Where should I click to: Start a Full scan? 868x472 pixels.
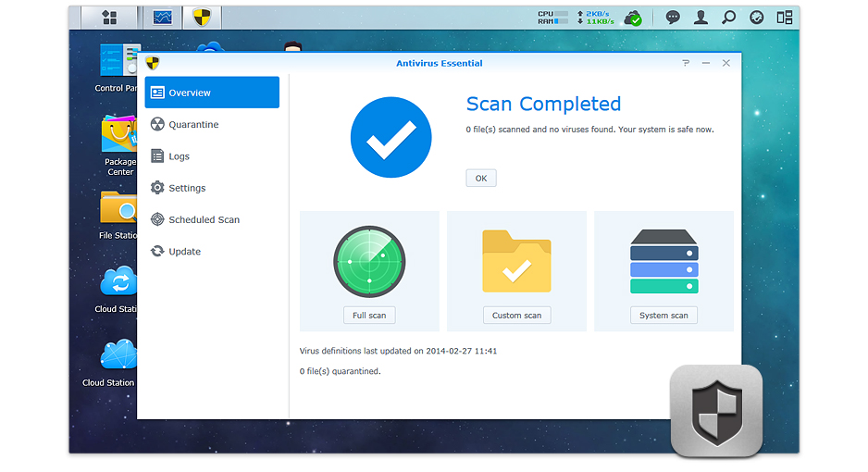click(369, 316)
